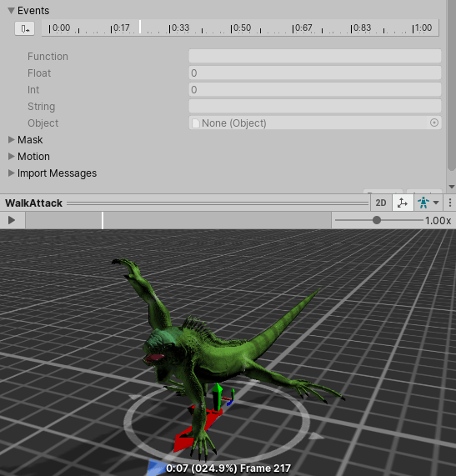The height and width of the screenshot is (476, 456).
Task: Click the Float value field
Action: pyautogui.click(x=315, y=73)
